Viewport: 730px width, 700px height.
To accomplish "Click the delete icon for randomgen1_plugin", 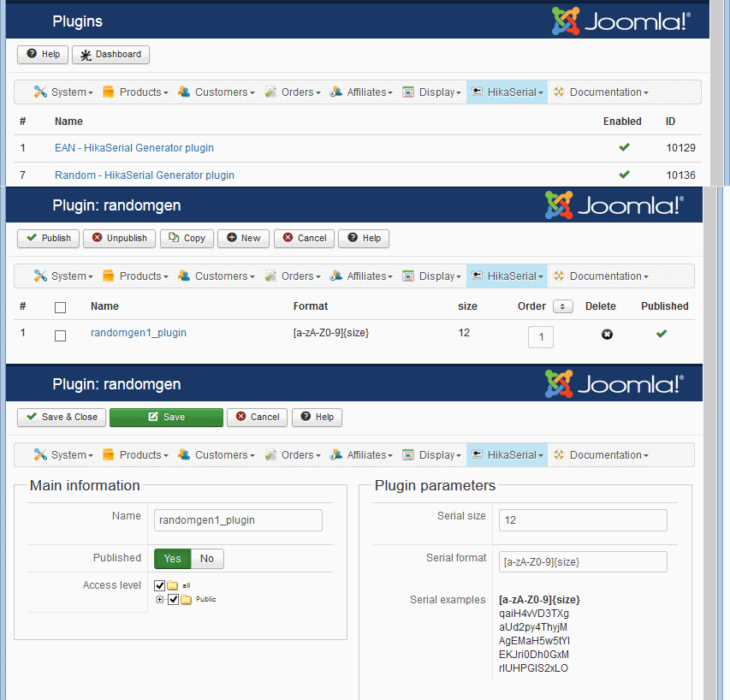I will pyautogui.click(x=607, y=335).
